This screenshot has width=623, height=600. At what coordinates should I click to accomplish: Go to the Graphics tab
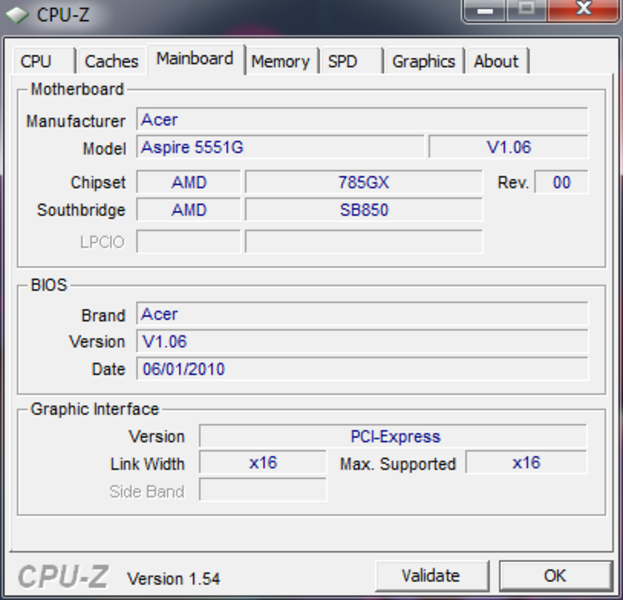click(424, 61)
